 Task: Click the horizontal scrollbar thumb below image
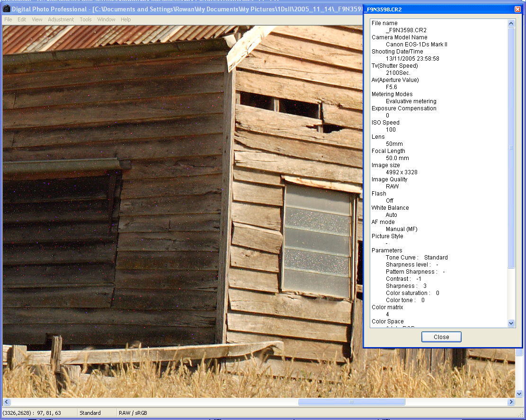[x=351, y=402]
